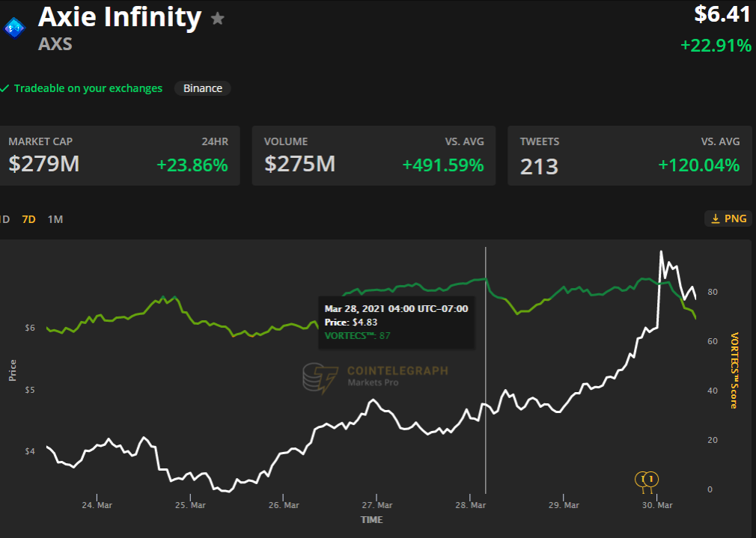Click the AXS ticker symbol
This screenshot has width=756, height=538.
pos(55,44)
